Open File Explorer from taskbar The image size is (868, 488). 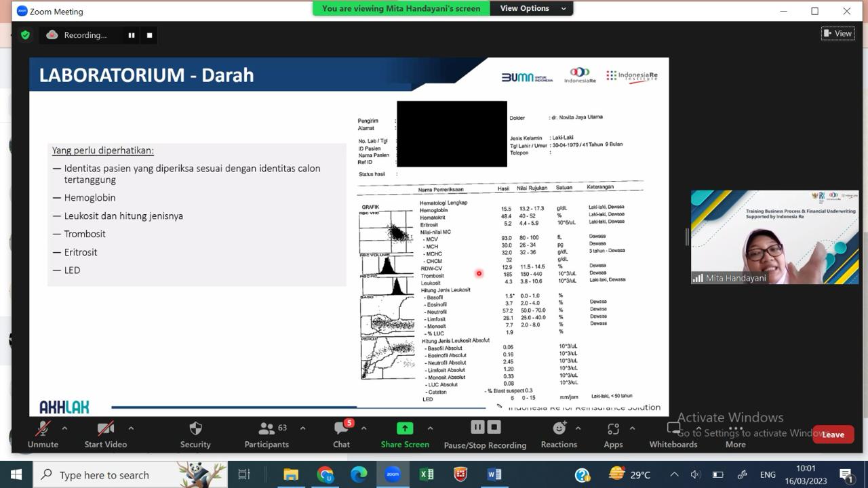(x=291, y=474)
